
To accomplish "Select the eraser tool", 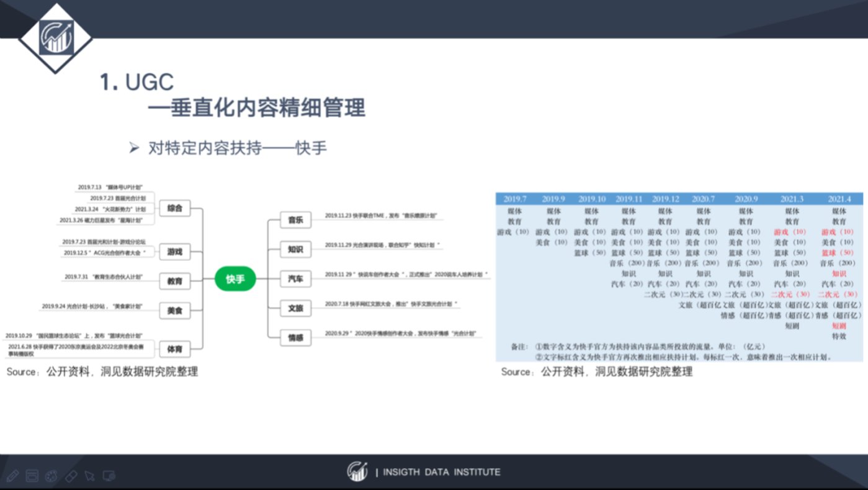I will [x=71, y=476].
